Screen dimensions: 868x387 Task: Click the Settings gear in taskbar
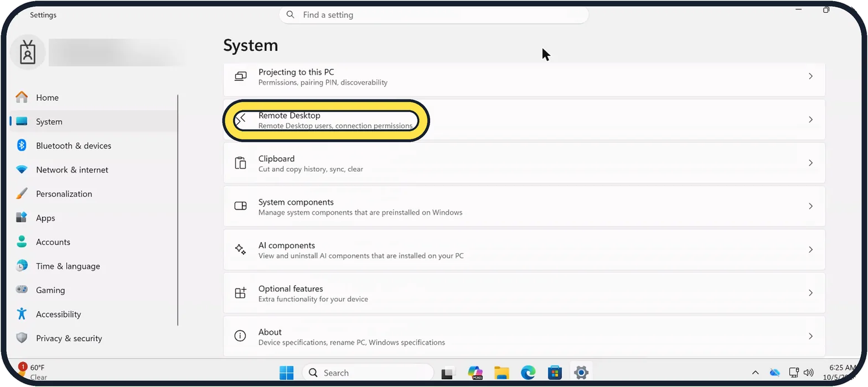point(581,373)
